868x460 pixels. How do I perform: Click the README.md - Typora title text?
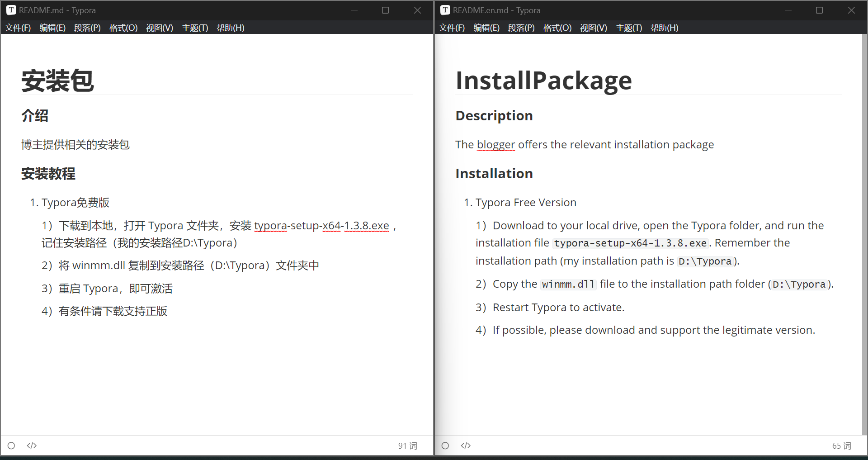[x=57, y=10]
